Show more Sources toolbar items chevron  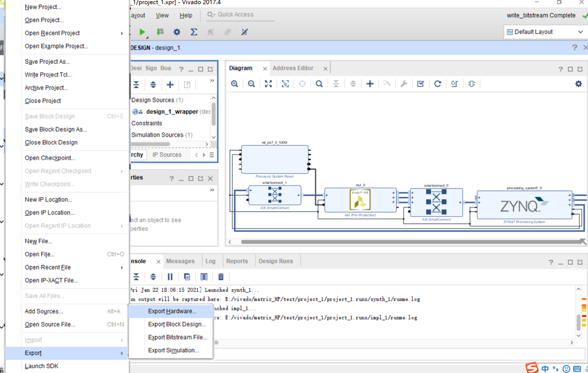212,80
